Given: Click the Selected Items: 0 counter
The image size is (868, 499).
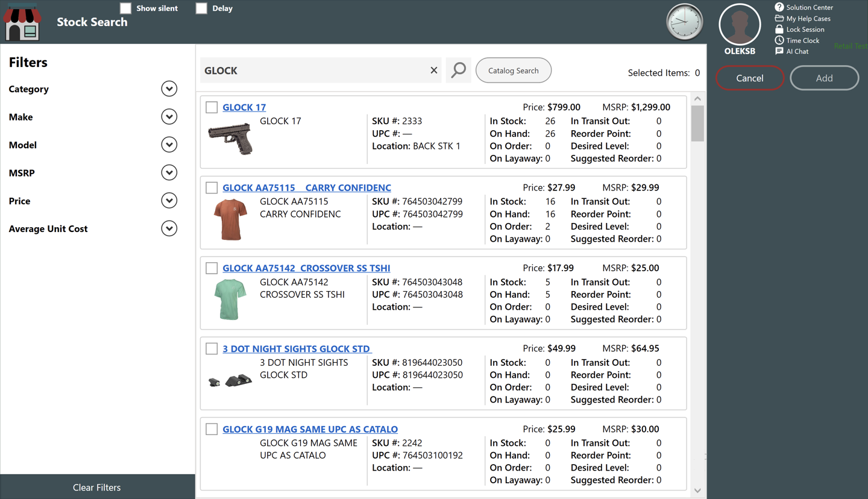Looking at the screenshot, I should tap(664, 73).
